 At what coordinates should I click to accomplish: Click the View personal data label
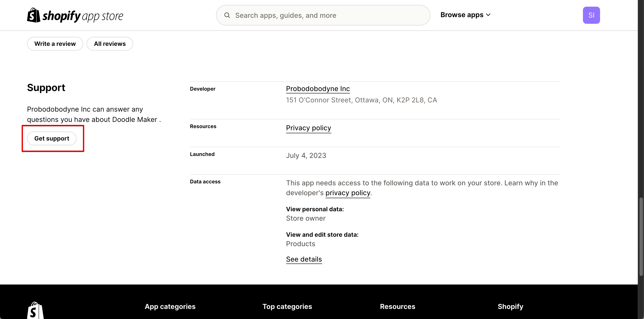pos(315,209)
